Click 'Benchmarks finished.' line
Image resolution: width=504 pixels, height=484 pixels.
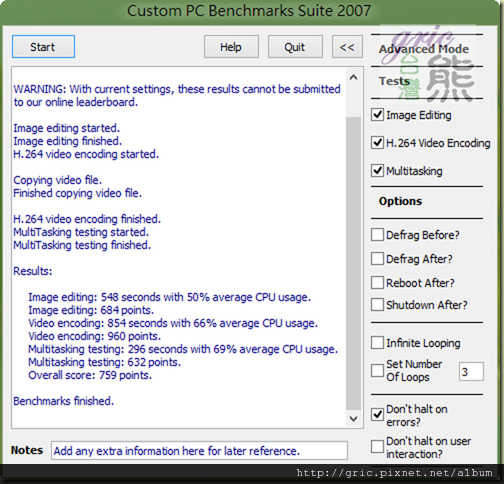(63, 401)
